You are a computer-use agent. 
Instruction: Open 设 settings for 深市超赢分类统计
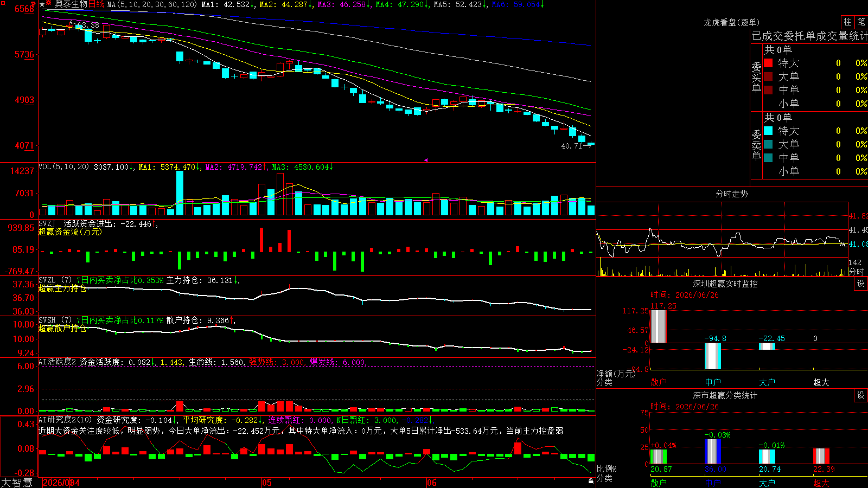click(x=861, y=395)
